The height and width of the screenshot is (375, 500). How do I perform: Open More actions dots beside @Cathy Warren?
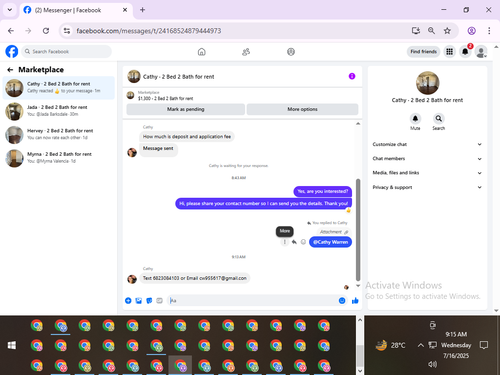click(285, 242)
